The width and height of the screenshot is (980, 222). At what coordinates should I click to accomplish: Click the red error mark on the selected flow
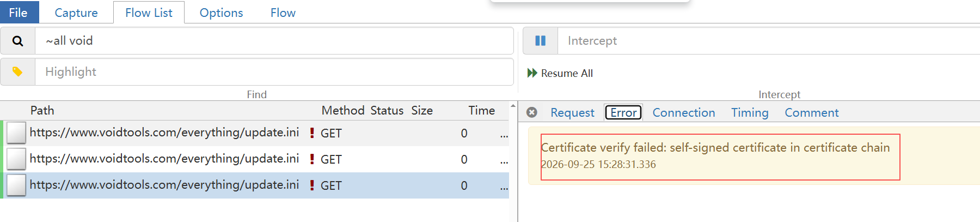[x=312, y=185]
